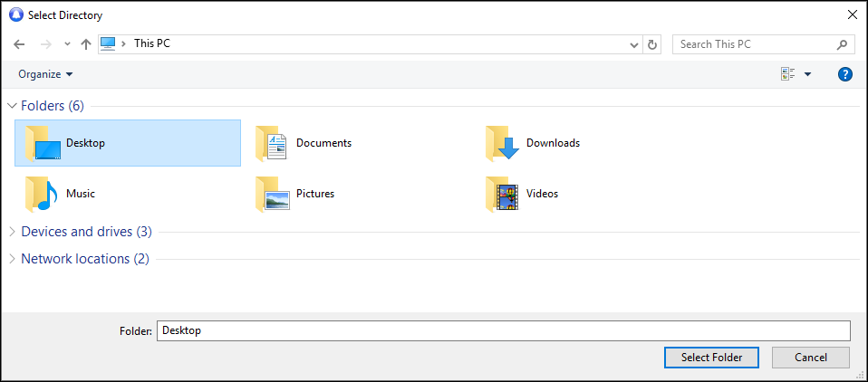Open the address bar history dropdown

click(x=634, y=44)
